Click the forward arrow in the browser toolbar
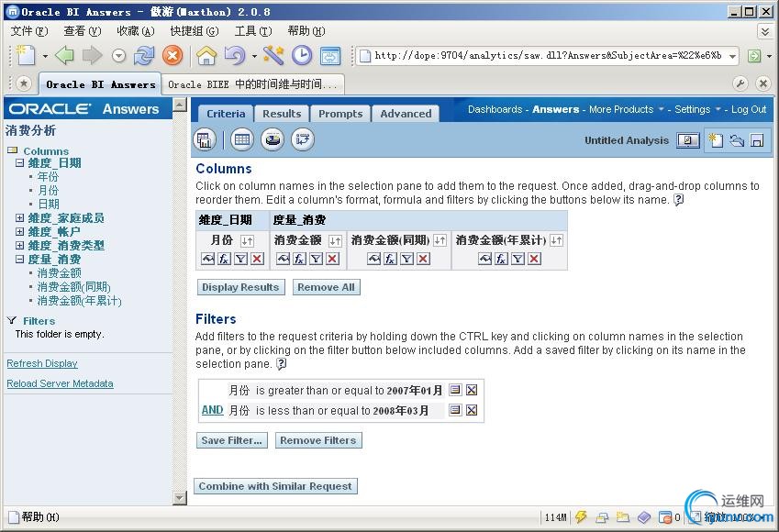Image resolution: width=779 pixels, height=532 pixels. point(92,55)
